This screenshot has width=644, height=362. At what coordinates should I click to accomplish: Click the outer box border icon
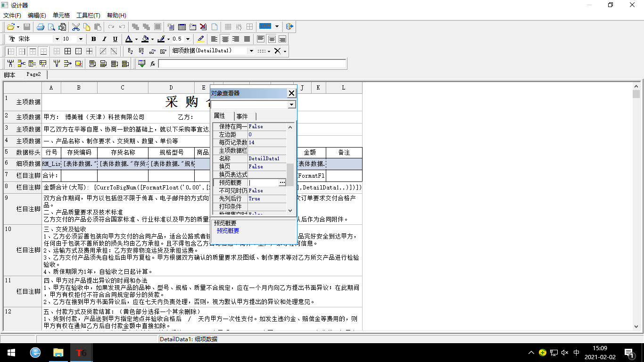pyautogui.click(x=78, y=51)
